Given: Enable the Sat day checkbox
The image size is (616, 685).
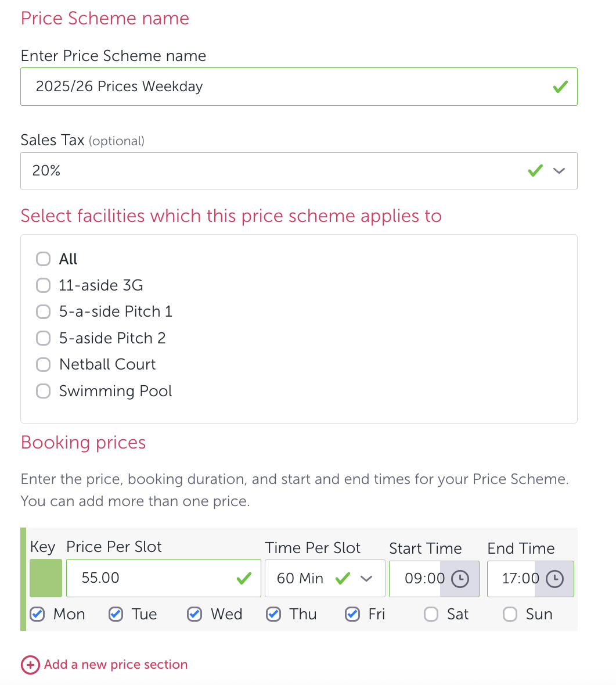Looking at the screenshot, I should 431,614.
